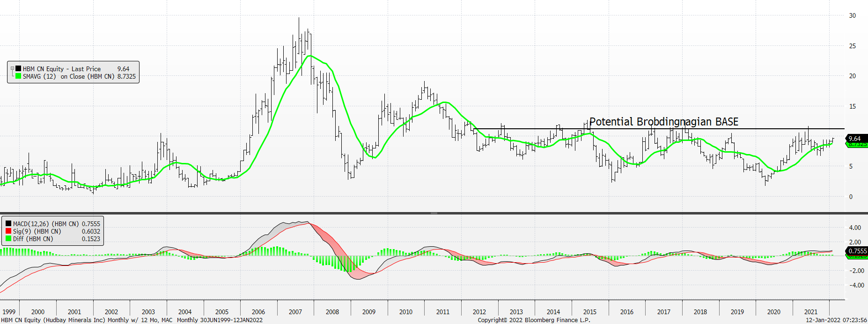The height and width of the screenshot is (324, 868).
Task: Click the black 0.7555 MACD tag on the right axis
Action: click(857, 251)
